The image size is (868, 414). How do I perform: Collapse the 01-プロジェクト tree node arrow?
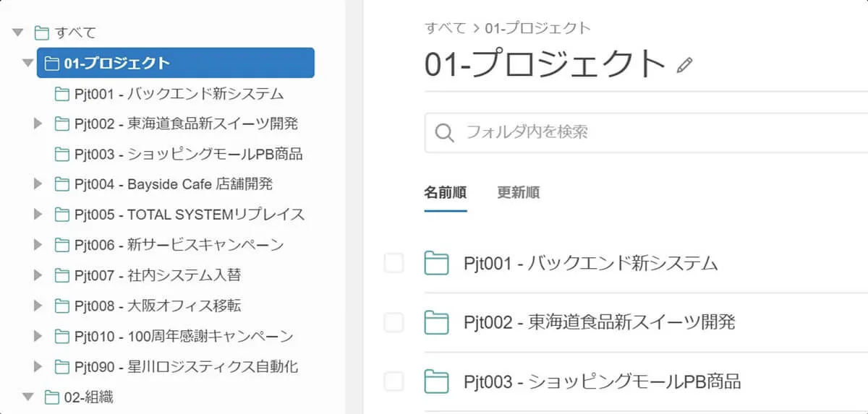pos(28,64)
